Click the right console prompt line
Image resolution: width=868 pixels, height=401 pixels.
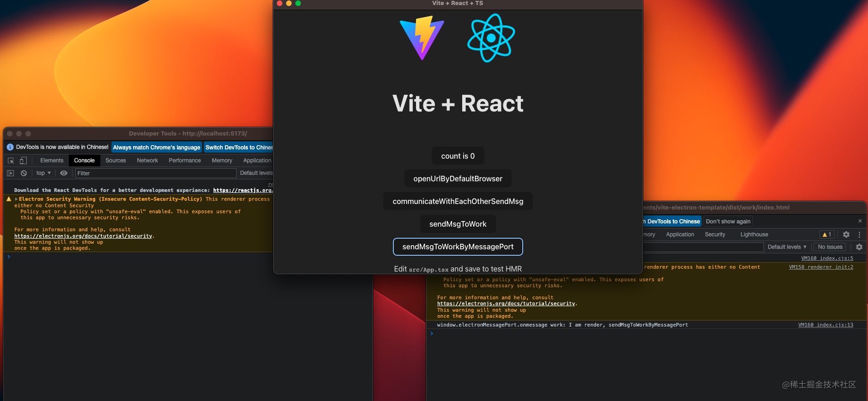pos(646,333)
